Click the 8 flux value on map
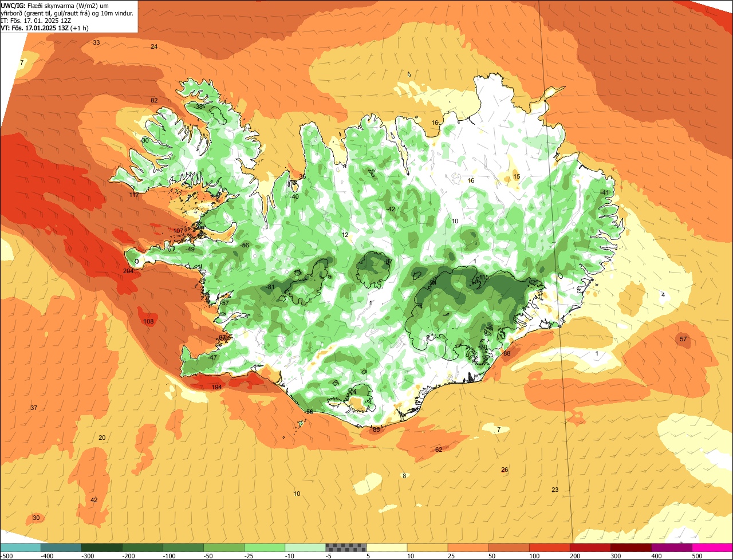Image resolution: width=733 pixels, height=560 pixels. tap(404, 476)
